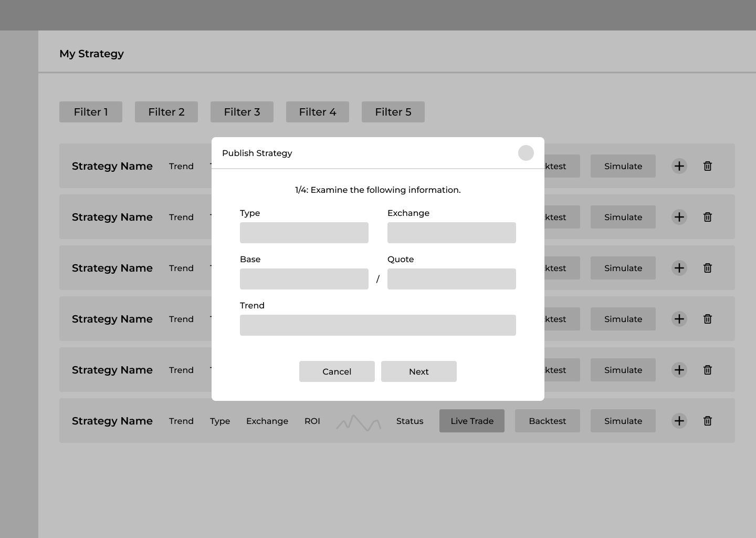Open the Trend field in dialog
Screen dimensions: 756x538
pos(377,325)
